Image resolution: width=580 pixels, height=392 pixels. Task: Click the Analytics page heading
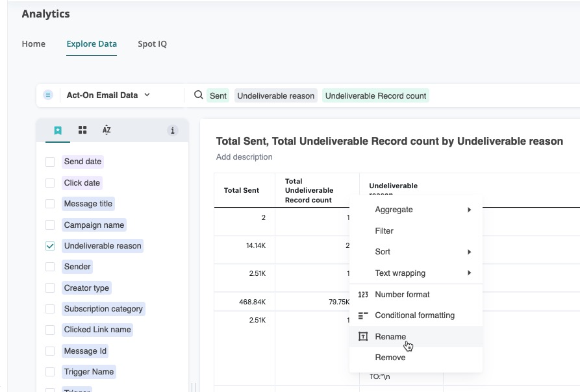[46, 14]
